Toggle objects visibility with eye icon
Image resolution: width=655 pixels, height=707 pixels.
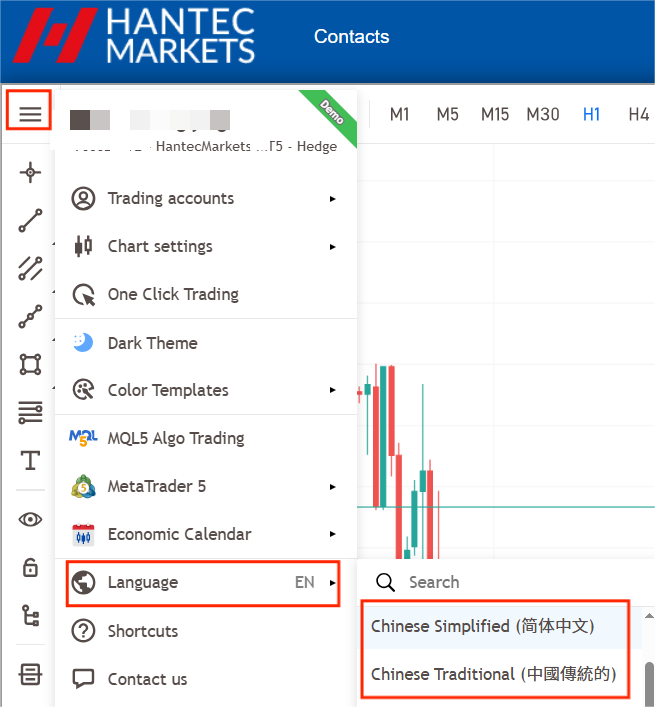point(30,519)
